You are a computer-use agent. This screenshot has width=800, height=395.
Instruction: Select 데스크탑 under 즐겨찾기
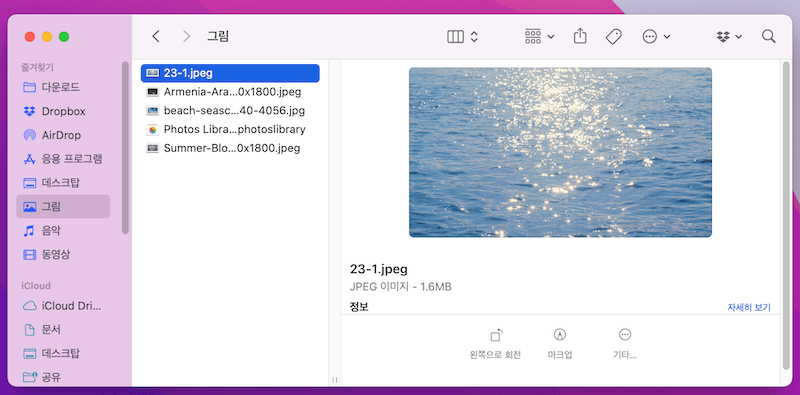point(63,183)
